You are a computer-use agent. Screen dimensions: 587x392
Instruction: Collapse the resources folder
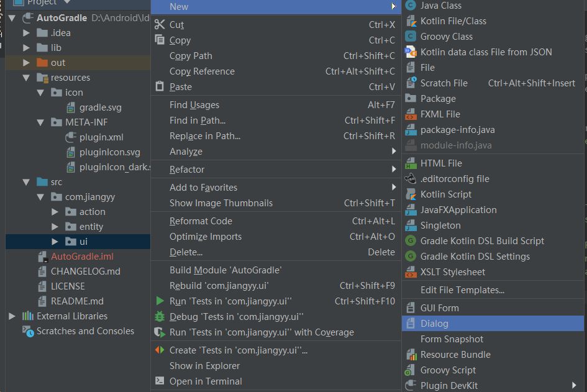[x=26, y=78]
